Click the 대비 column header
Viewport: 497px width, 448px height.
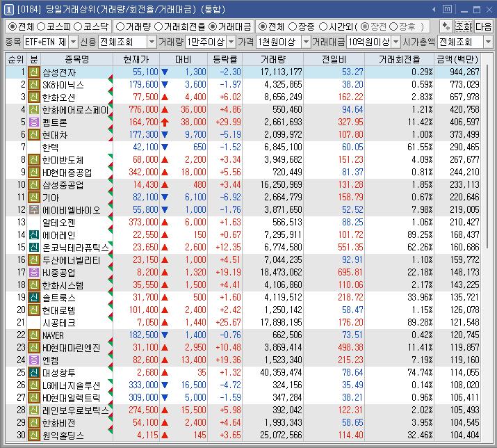[x=184, y=59]
